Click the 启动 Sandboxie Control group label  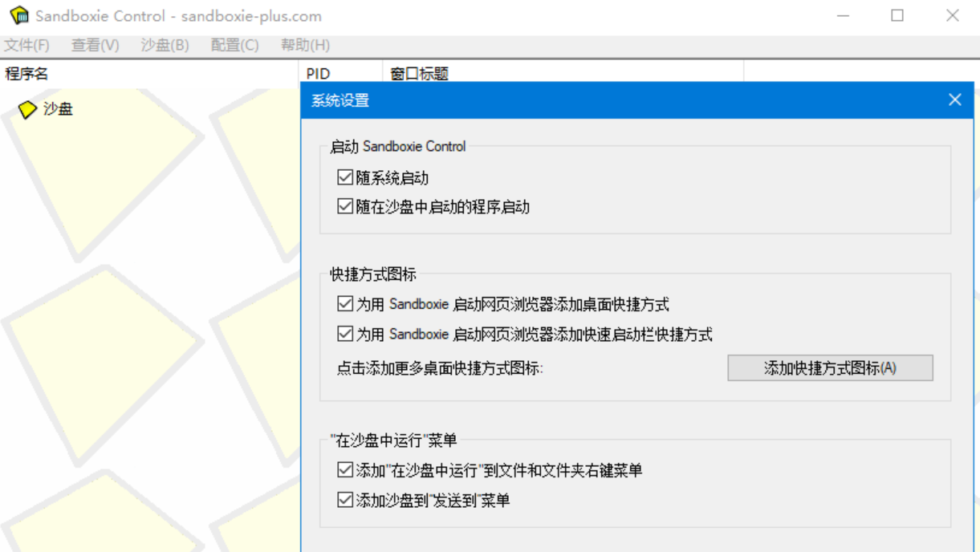coord(398,147)
